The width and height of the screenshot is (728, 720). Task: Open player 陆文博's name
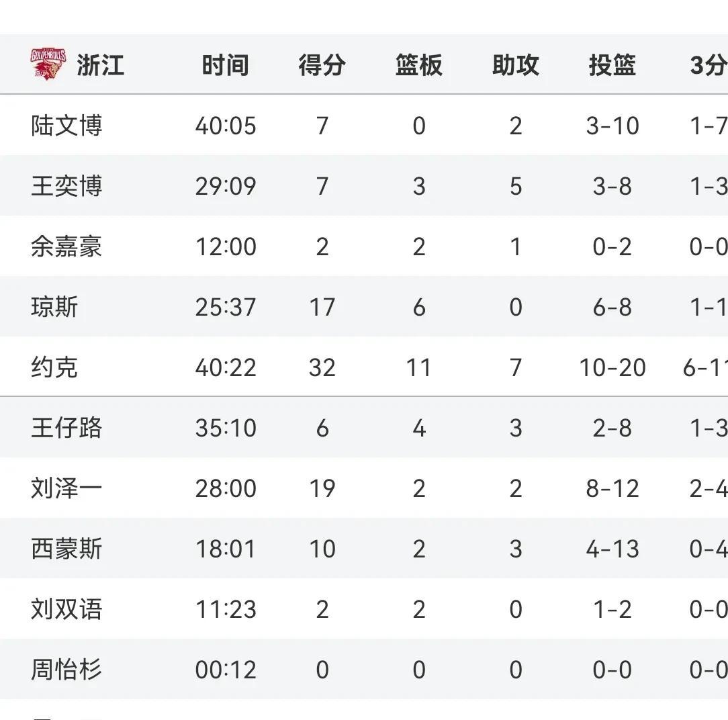pyautogui.click(x=66, y=126)
